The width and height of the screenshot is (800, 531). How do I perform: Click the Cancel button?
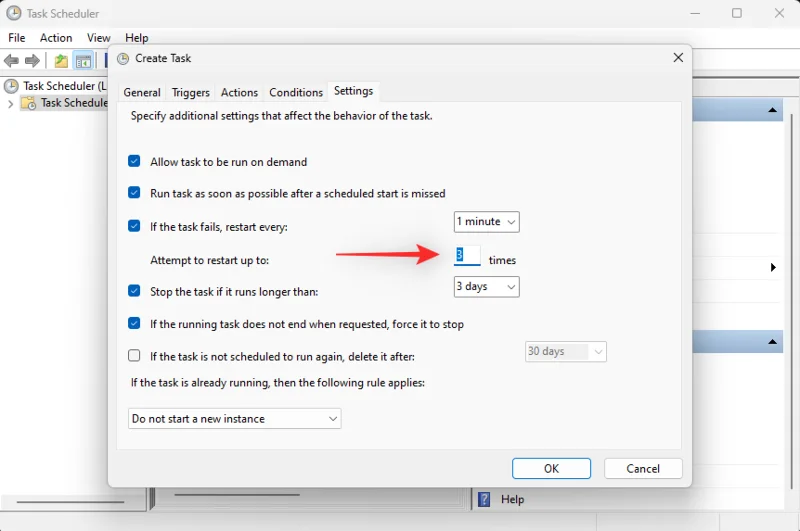coord(643,468)
